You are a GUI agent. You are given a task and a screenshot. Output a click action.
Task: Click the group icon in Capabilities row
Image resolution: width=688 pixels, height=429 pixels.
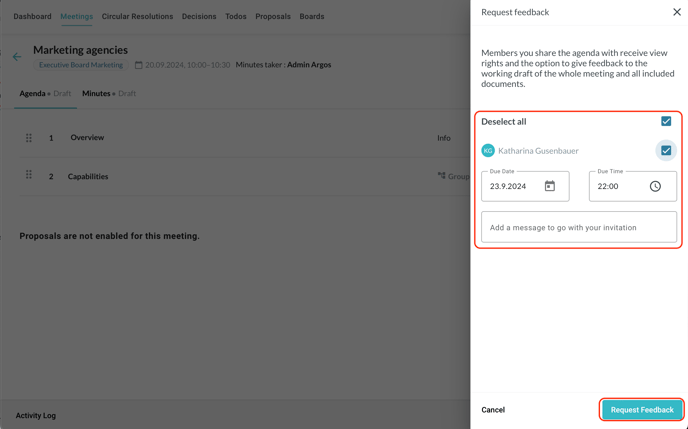(x=441, y=176)
